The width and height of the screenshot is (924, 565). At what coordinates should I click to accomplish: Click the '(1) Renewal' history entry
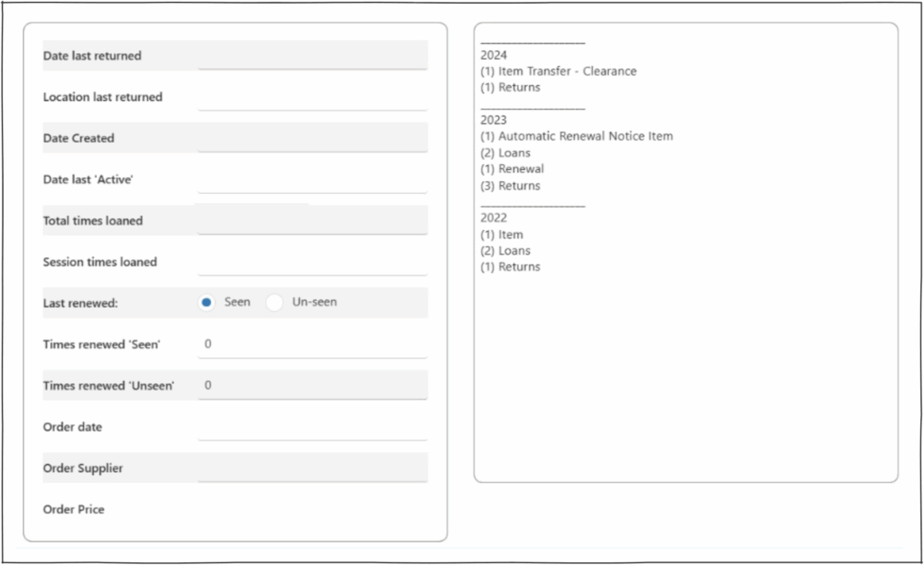(513, 169)
